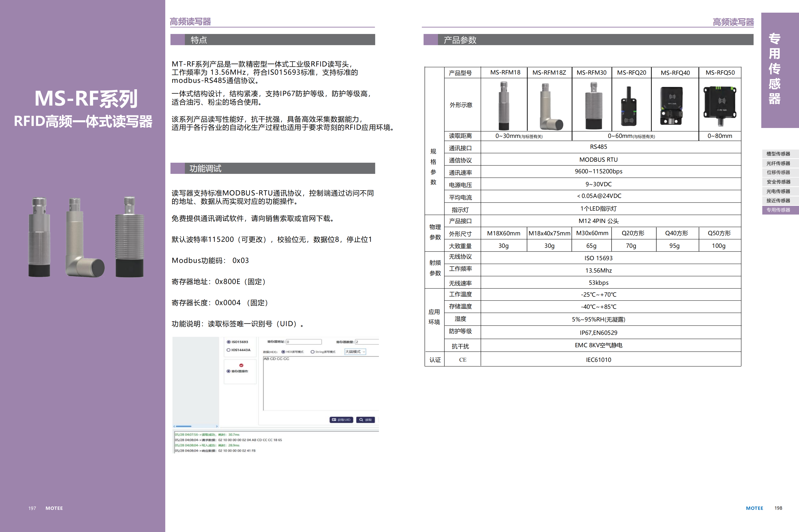Click the 65g weight cell
799x532 pixels.
pyautogui.click(x=591, y=246)
